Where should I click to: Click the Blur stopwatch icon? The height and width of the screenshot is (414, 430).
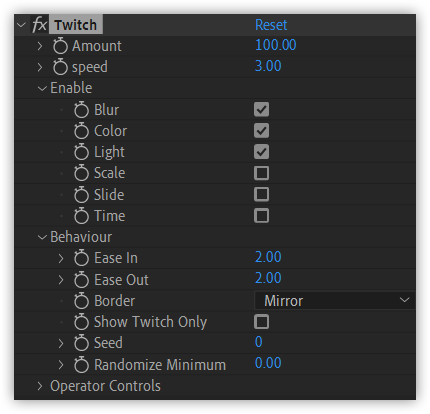pyautogui.click(x=81, y=110)
